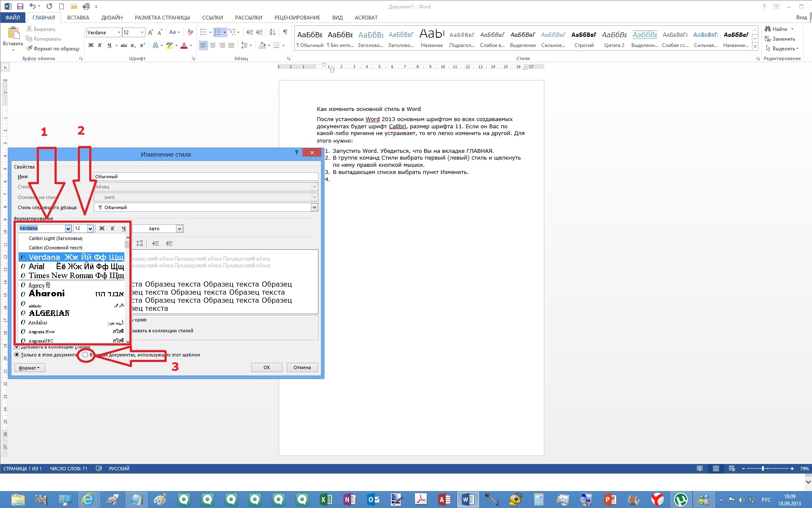Open the dialog font name dropdown arrow
Screen dimensions: 812x508
point(68,229)
